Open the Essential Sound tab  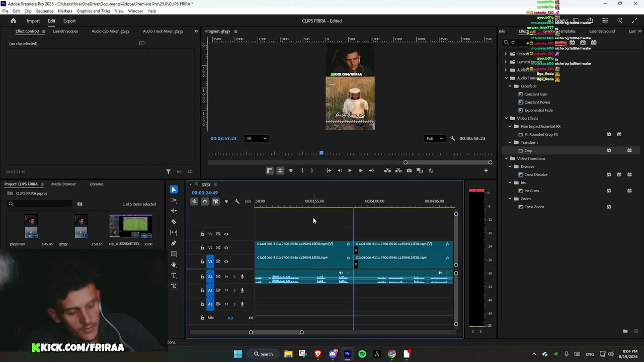click(x=602, y=31)
